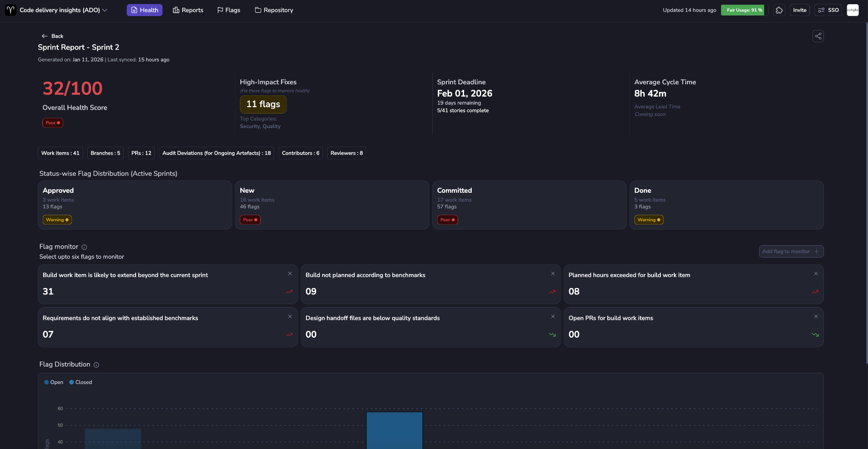Toggle the Open series in chart legend

[53, 382]
